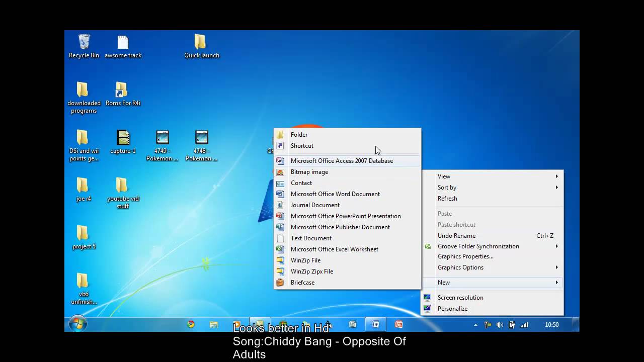Expand the New submenu arrow
The width and height of the screenshot is (644, 362).
(556, 283)
